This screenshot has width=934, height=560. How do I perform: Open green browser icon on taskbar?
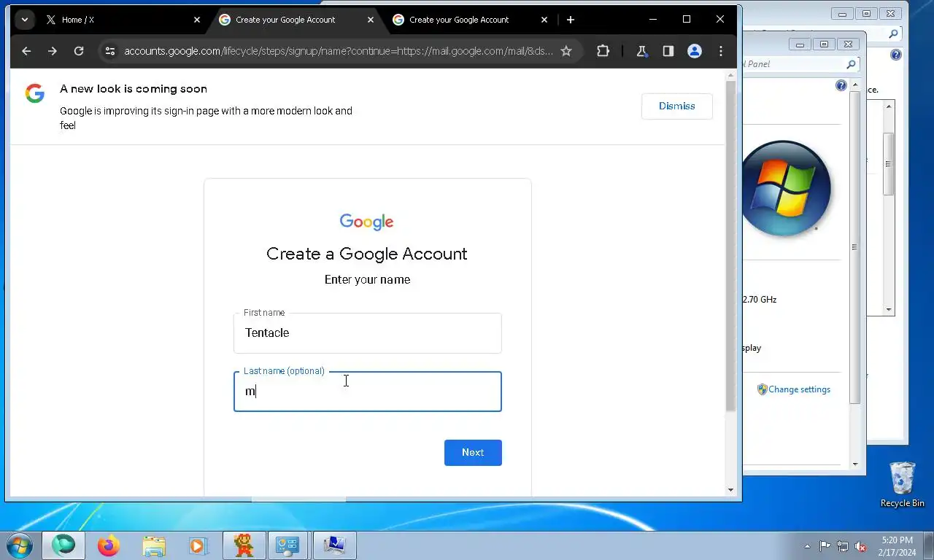pos(63,545)
